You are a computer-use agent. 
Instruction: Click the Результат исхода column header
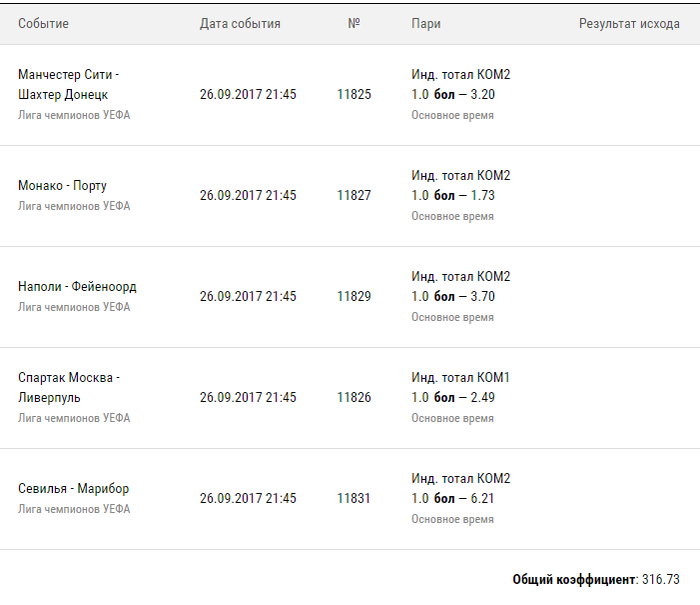click(629, 24)
